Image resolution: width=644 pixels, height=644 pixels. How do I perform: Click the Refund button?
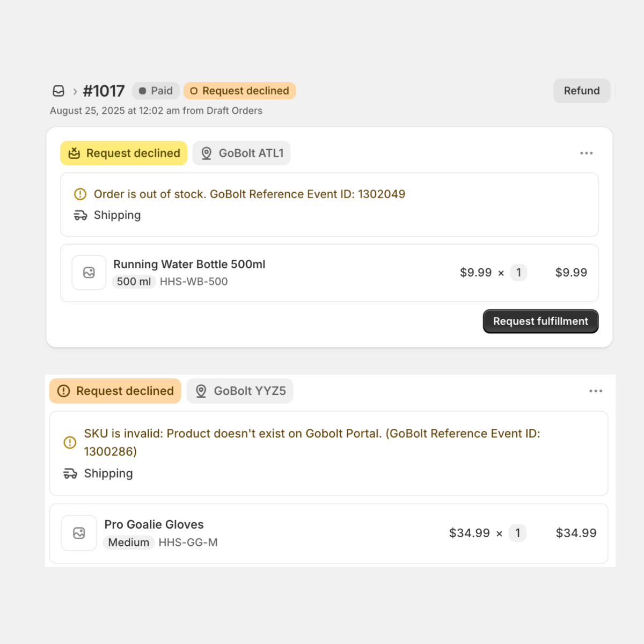point(581,91)
